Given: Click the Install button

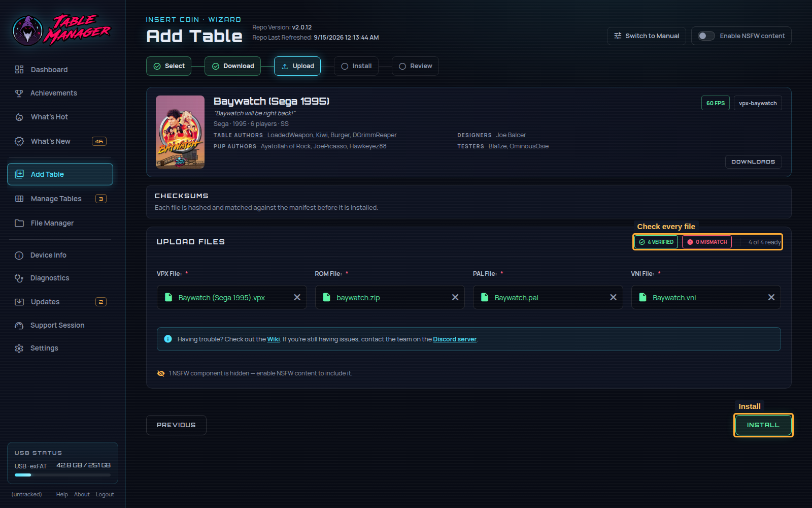Looking at the screenshot, I should coord(763,425).
